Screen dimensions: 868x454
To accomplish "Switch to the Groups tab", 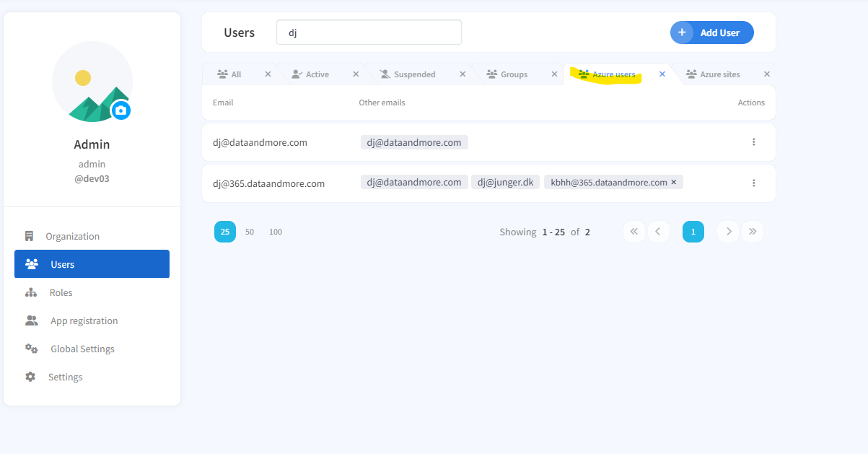I will click(x=514, y=74).
